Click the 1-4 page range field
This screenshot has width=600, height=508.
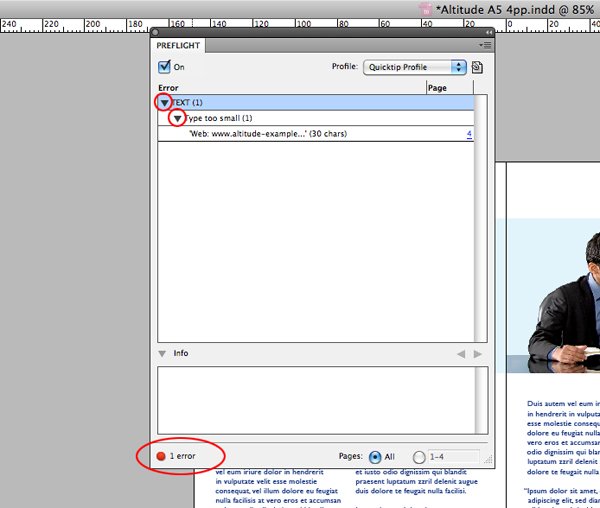click(453, 457)
